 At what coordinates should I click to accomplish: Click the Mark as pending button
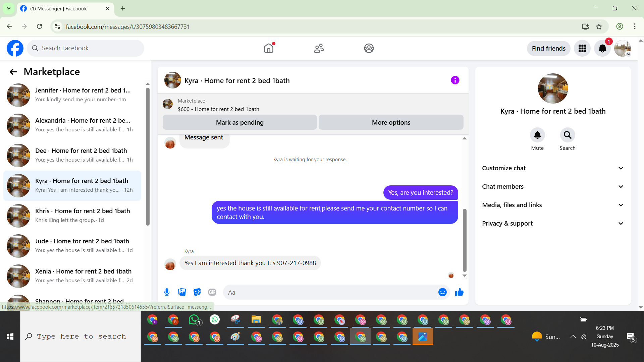pyautogui.click(x=239, y=123)
